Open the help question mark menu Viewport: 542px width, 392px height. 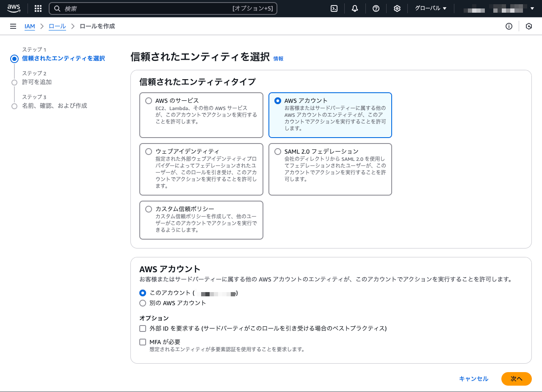tap(376, 8)
